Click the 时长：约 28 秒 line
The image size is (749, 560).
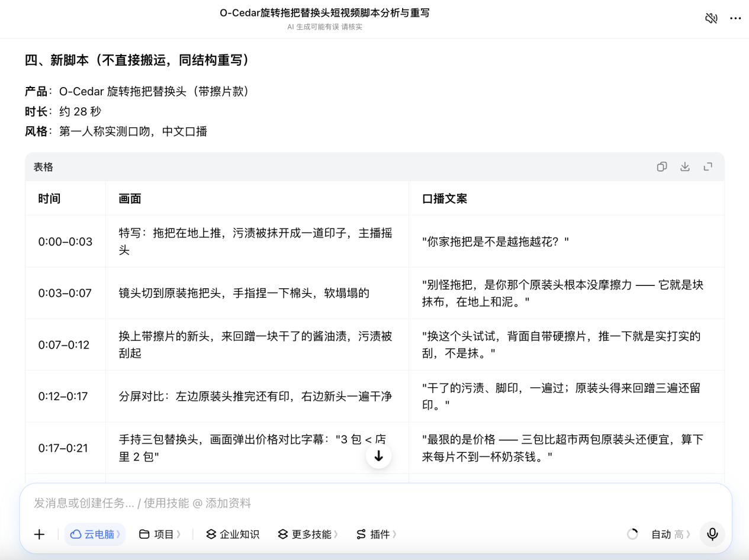pyautogui.click(x=63, y=112)
